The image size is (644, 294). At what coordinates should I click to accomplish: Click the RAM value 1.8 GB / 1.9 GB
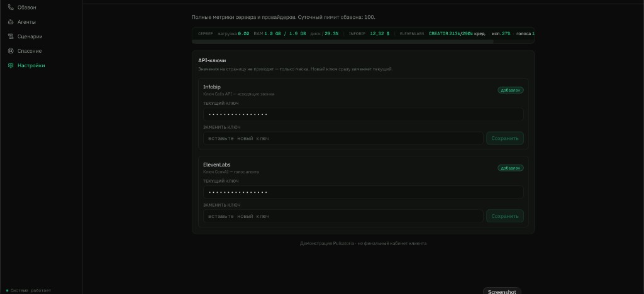click(x=285, y=34)
